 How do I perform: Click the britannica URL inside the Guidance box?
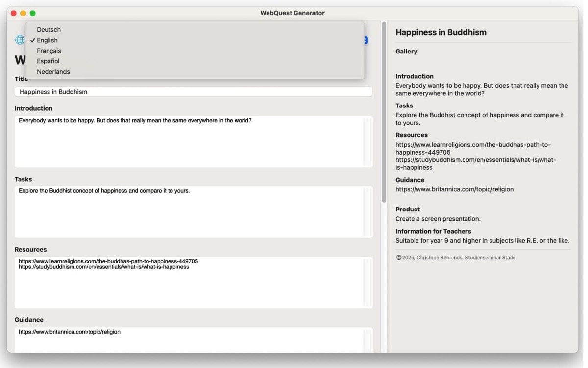click(x=70, y=332)
